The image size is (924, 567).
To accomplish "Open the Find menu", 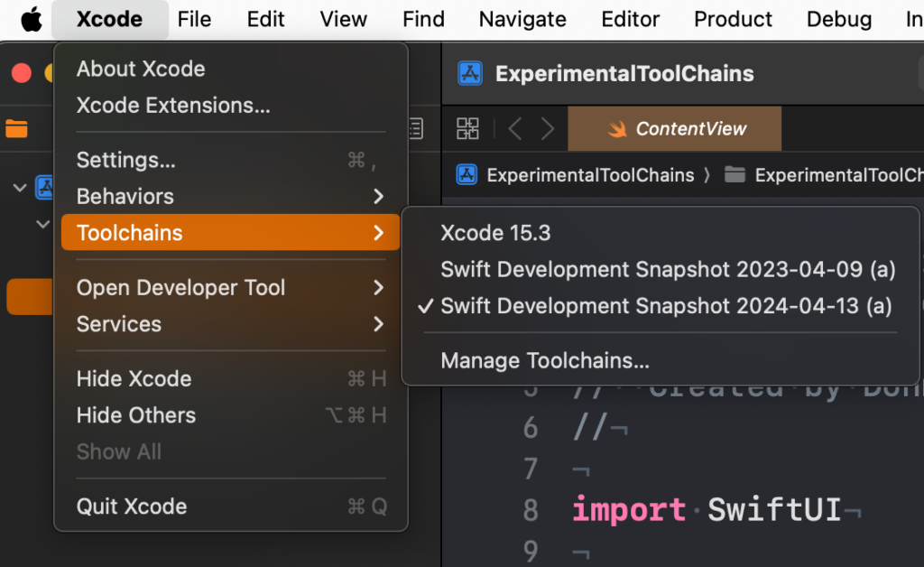I will [423, 20].
